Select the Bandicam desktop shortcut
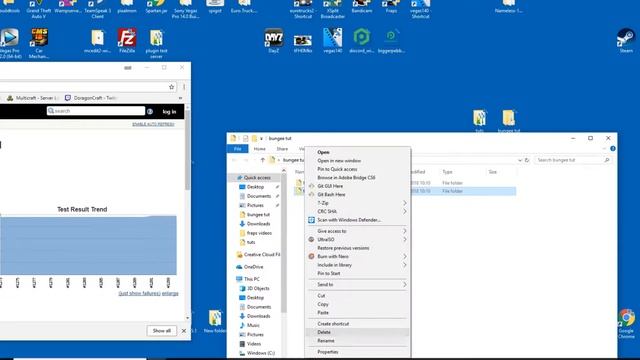The height and width of the screenshot is (360, 640). [x=362, y=7]
